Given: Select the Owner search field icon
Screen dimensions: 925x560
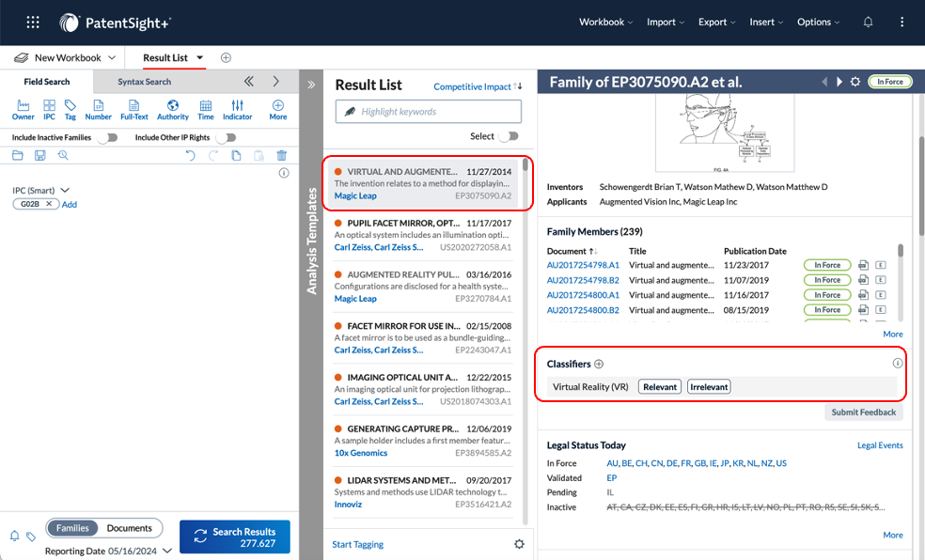Looking at the screenshot, I should coord(23,110).
